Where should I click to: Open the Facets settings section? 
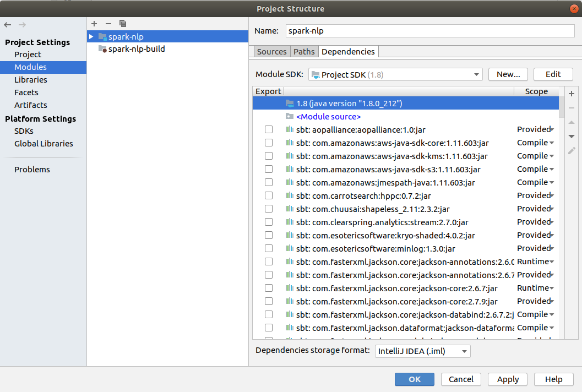[x=26, y=92]
